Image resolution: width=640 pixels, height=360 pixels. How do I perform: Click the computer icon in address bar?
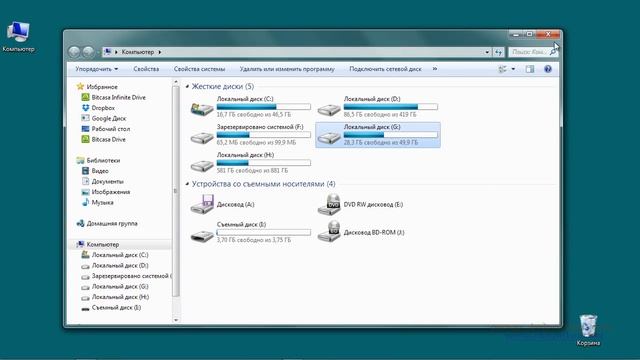coord(107,51)
